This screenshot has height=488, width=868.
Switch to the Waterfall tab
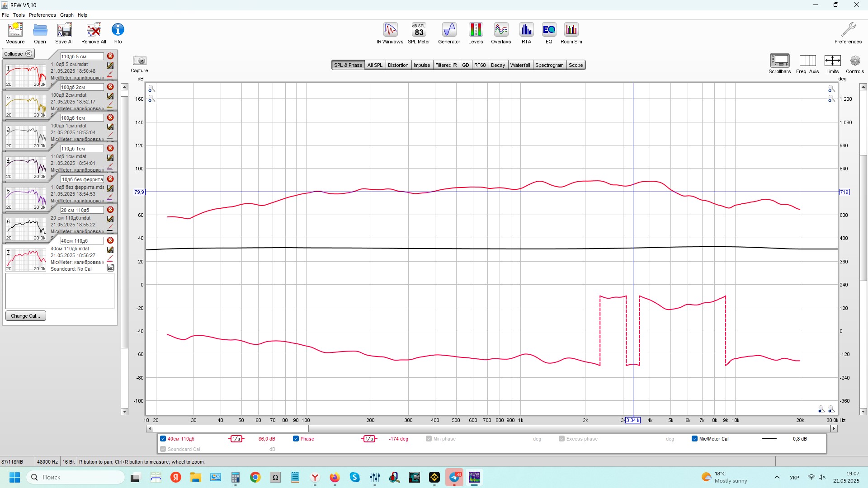point(520,65)
